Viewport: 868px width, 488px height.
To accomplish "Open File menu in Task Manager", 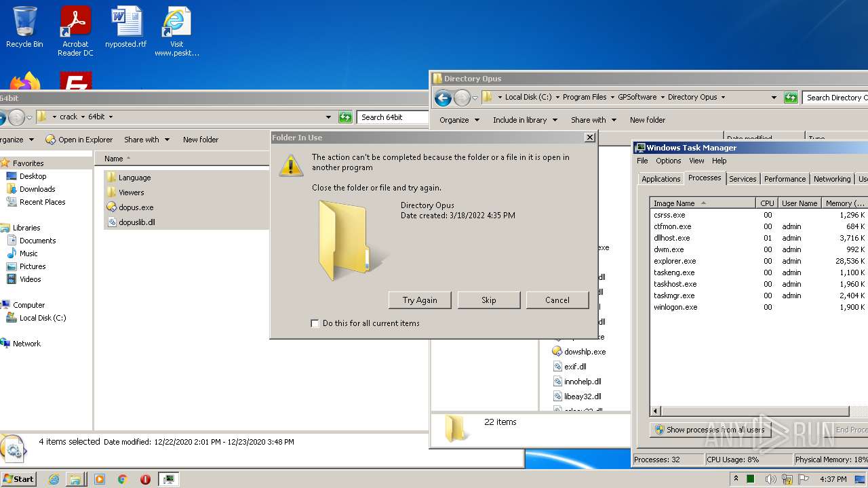I will (642, 161).
